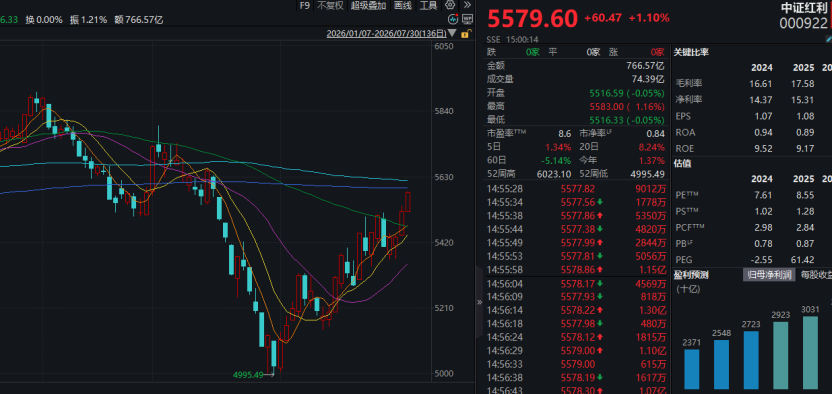Select tick row at 14:56:14 with 1.30亿
832x394 pixels.
576,311
